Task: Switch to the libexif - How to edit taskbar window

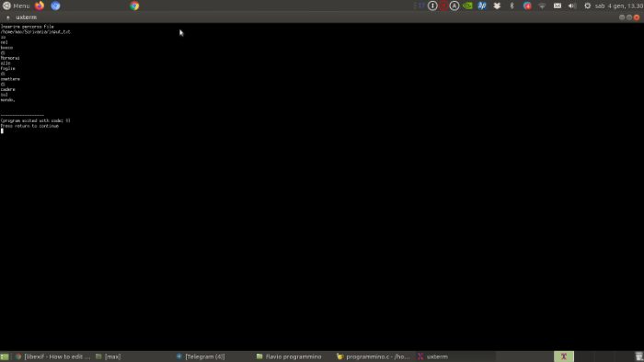Action: tap(52, 356)
